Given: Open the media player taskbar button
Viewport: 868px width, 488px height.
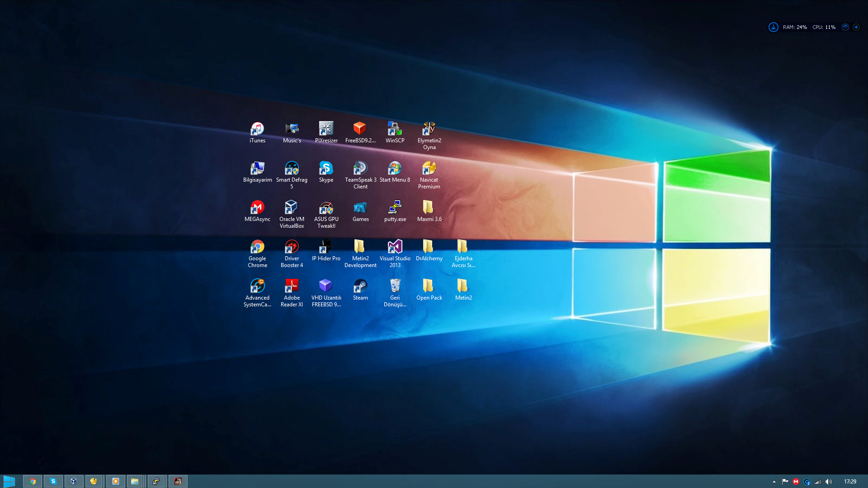Looking at the screenshot, I should click(115, 481).
